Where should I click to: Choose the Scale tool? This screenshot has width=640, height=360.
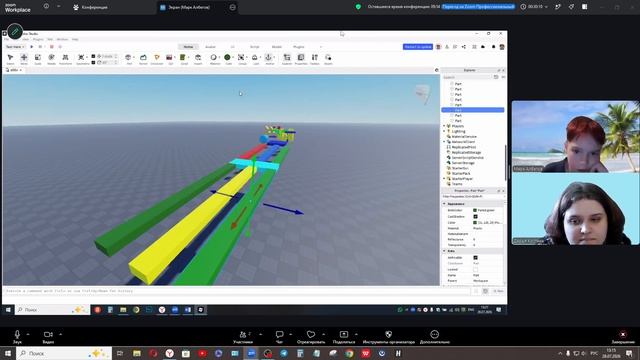tap(38, 59)
